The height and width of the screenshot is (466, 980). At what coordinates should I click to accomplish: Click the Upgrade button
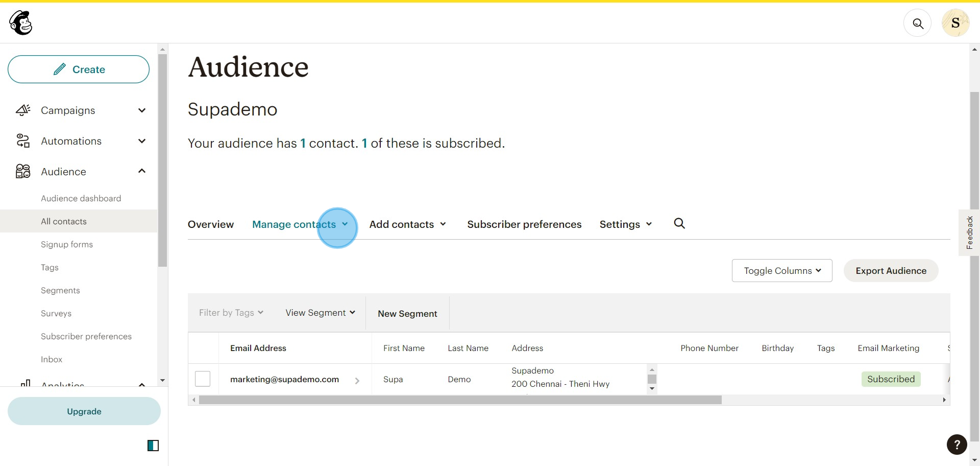(84, 411)
